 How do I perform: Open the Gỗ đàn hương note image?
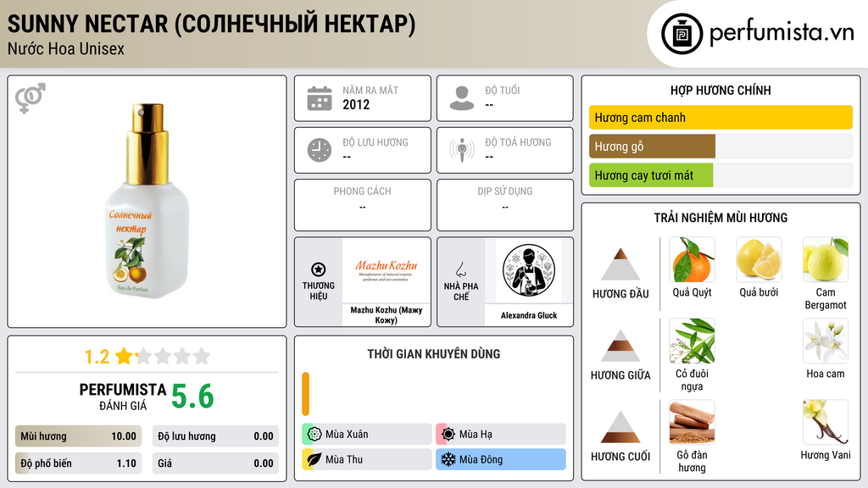pyautogui.click(x=692, y=423)
